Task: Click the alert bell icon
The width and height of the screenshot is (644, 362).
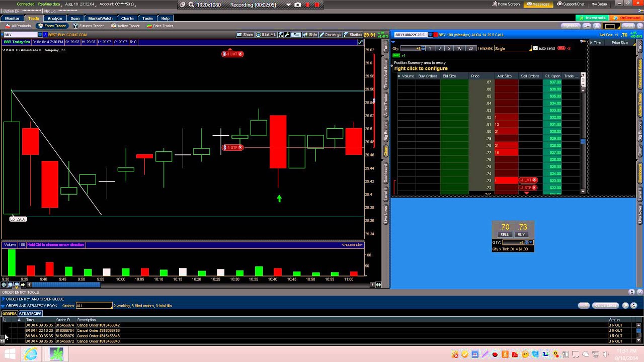Action: coord(597,26)
